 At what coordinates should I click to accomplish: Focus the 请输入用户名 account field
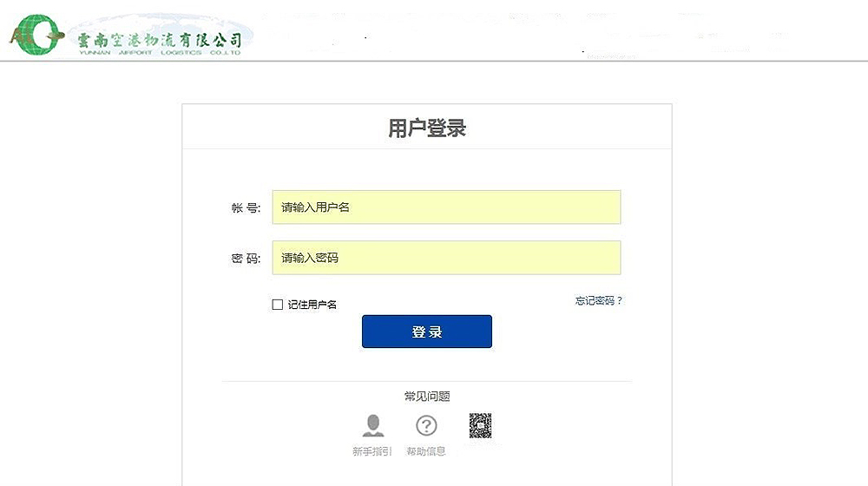(x=446, y=207)
